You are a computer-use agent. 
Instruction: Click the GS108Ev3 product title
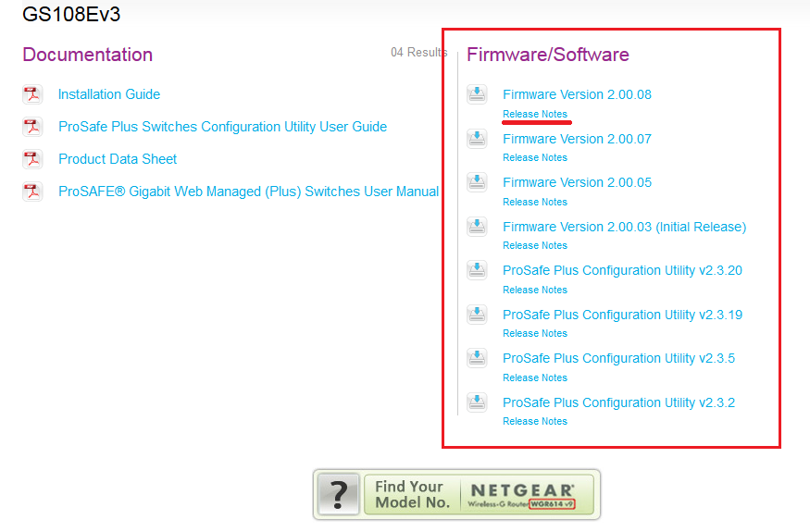(71, 14)
